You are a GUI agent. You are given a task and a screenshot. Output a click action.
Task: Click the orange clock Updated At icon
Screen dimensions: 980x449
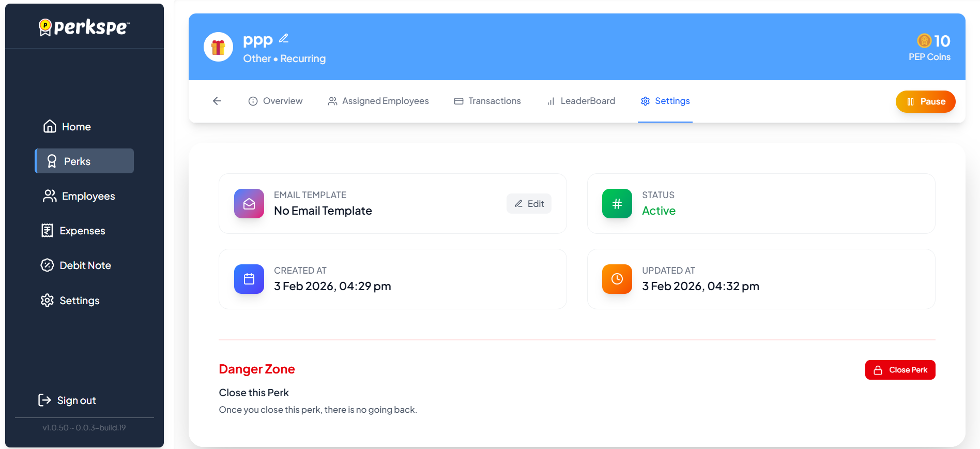[617, 279]
